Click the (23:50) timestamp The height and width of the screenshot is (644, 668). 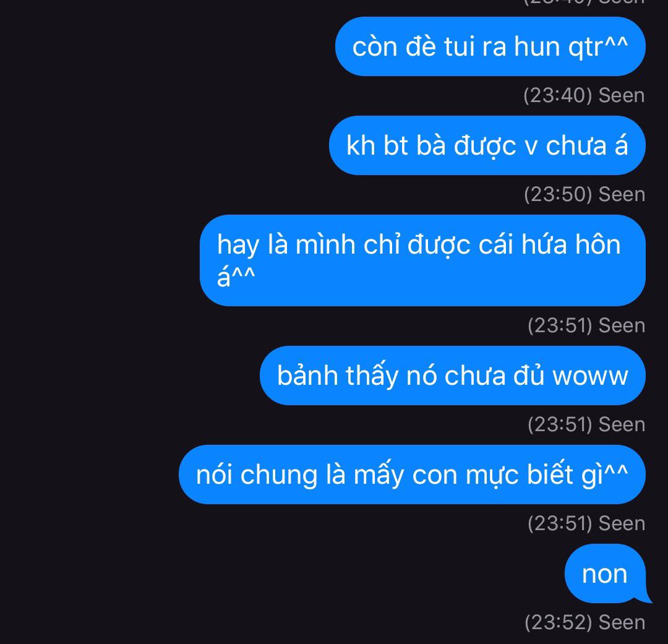[x=558, y=194]
